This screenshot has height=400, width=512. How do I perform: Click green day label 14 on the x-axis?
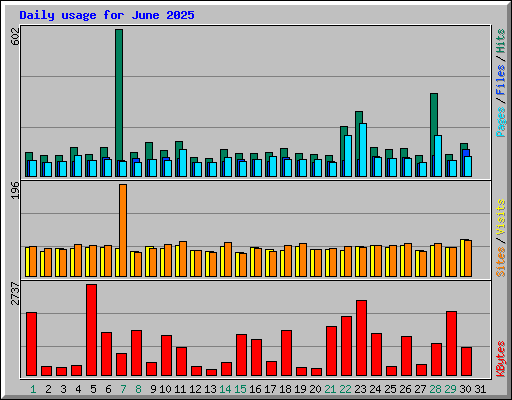pyautogui.click(x=225, y=389)
